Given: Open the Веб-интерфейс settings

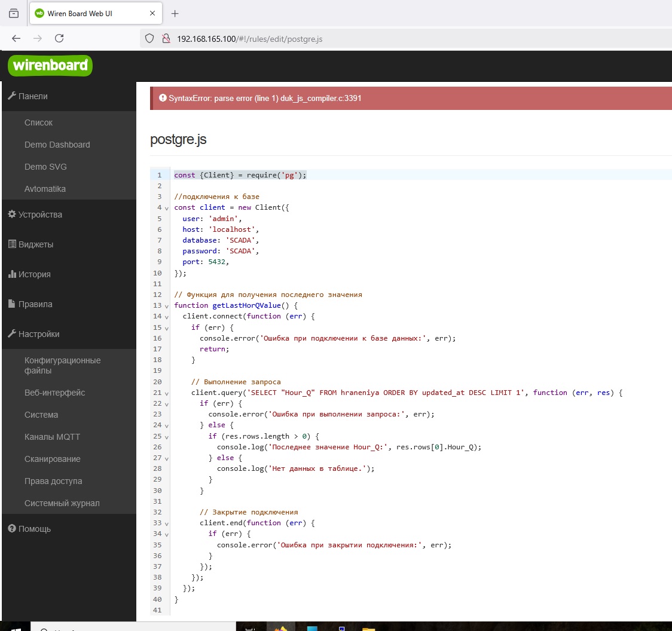Looking at the screenshot, I should click(x=55, y=393).
